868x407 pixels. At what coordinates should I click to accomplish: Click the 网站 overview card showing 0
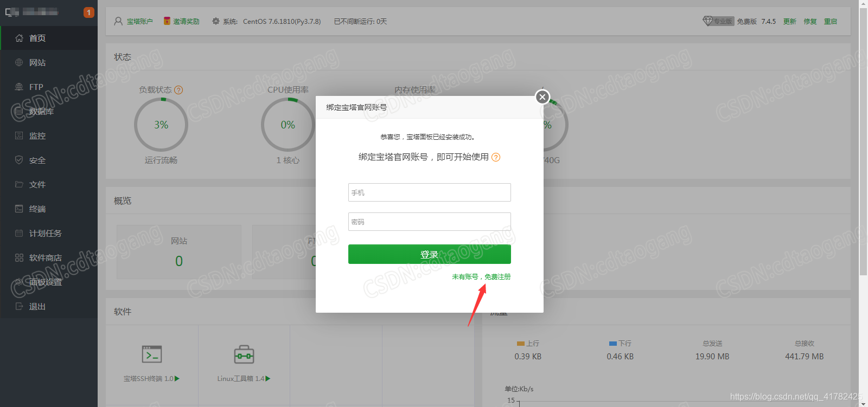tap(179, 252)
